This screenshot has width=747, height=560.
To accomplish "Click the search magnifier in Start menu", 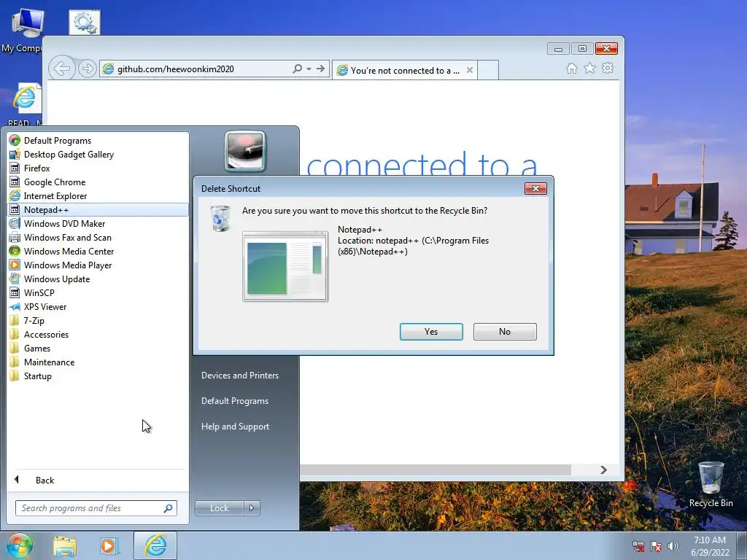I will coord(168,508).
